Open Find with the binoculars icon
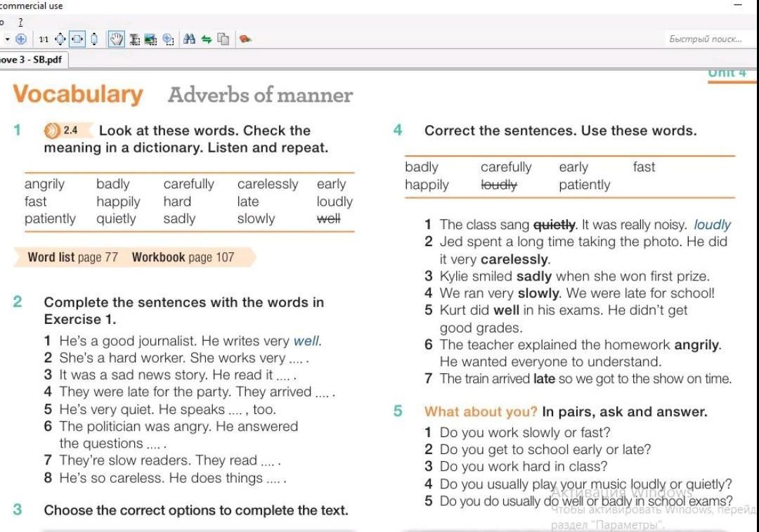Image resolution: width=759 pixels, height=532 pixels. point(190,39)
